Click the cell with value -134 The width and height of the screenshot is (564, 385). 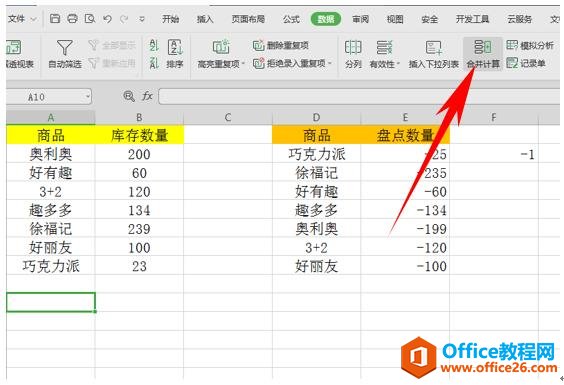click(x=405, y=210)
